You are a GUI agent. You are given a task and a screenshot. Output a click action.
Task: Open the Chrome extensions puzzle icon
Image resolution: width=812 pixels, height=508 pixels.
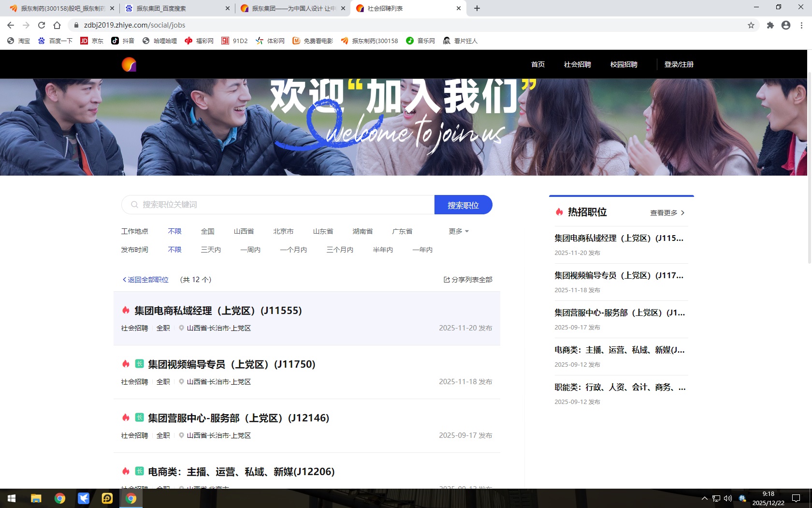(x=770, y=25)
